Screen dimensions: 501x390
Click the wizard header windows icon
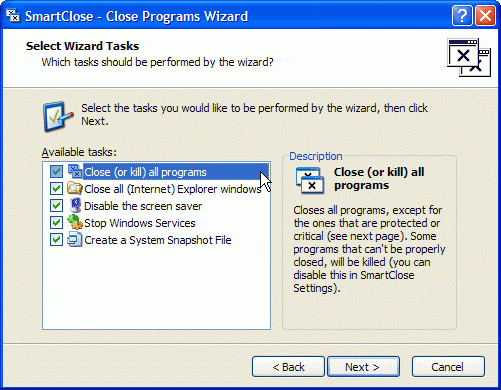(469, 58)
